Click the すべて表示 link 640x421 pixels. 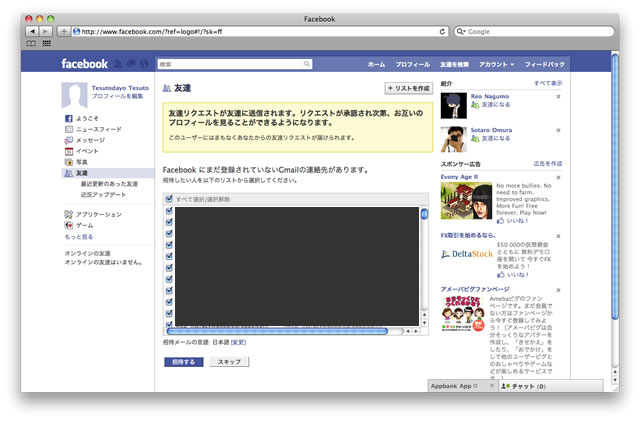548,83
